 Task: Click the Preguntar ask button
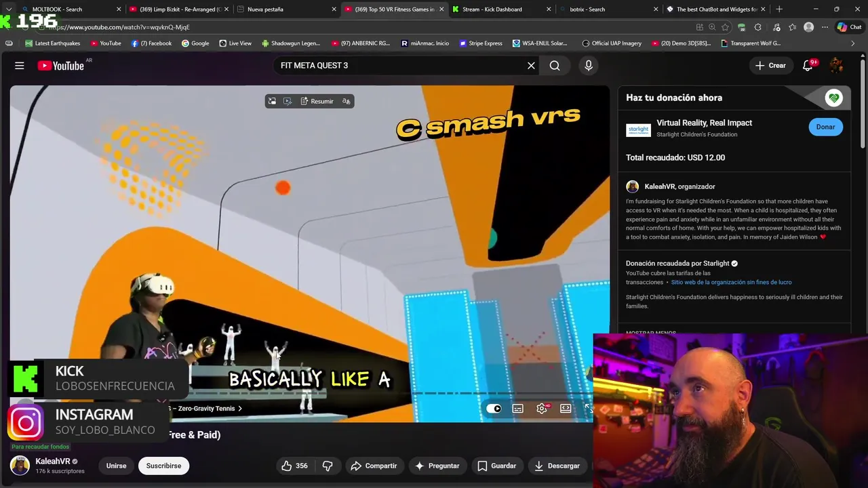point(437,466)
